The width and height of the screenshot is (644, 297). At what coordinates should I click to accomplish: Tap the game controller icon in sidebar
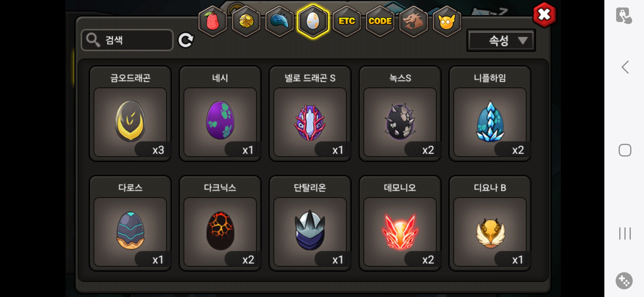pyautogui.click(x=624, y=280)
